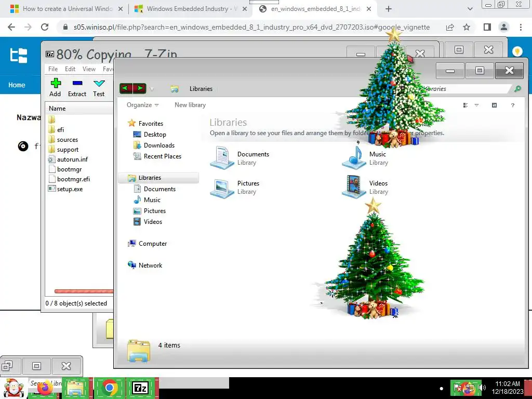The height and width of the screenshot is (399, 532).
Task: Click Home in the website navigation
Action: 17,85
